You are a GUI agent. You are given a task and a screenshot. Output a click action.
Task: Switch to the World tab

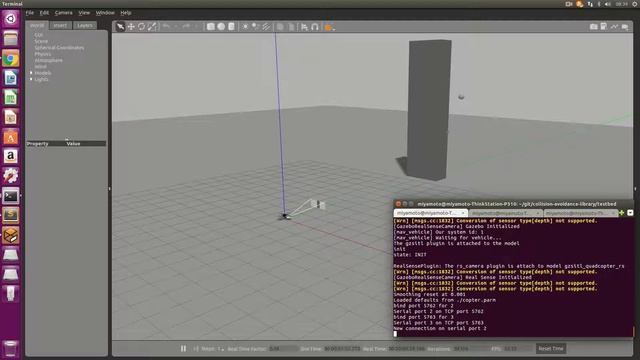[x=37, y=25]
